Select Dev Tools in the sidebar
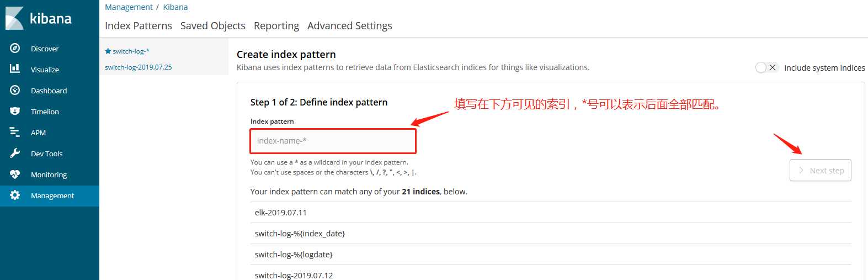 click(50, 154)
